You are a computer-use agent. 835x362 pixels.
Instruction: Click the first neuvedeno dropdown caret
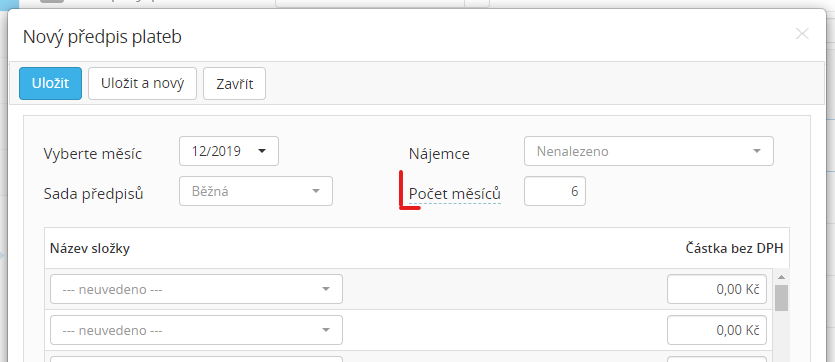[326, 289]
